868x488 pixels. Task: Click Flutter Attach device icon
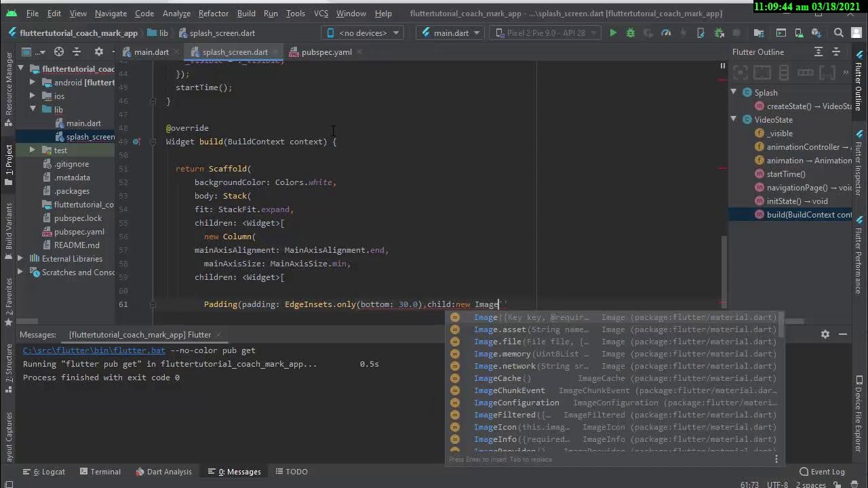click(701, 33)
